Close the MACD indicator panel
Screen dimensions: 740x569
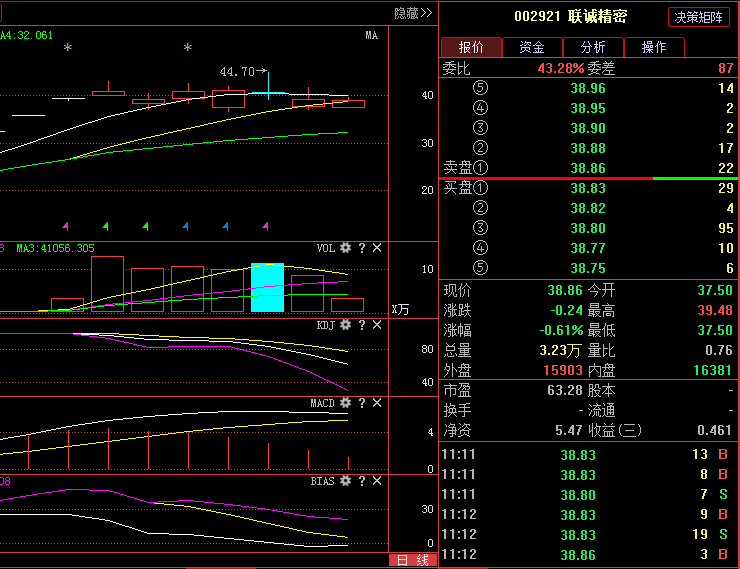coord(377,403)
